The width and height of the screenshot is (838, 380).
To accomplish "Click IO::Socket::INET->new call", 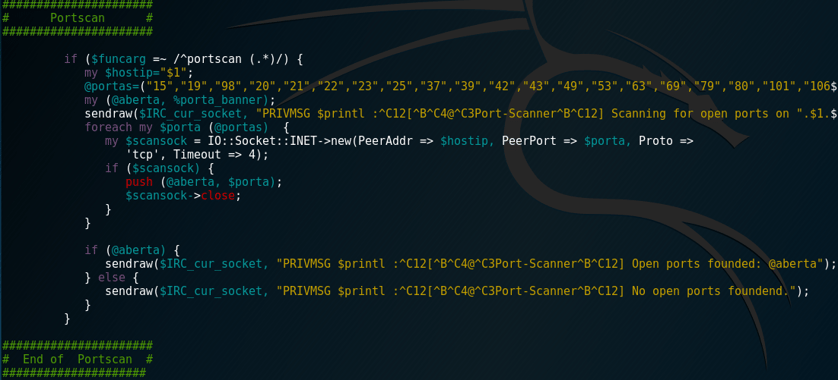I will [275, 141].
